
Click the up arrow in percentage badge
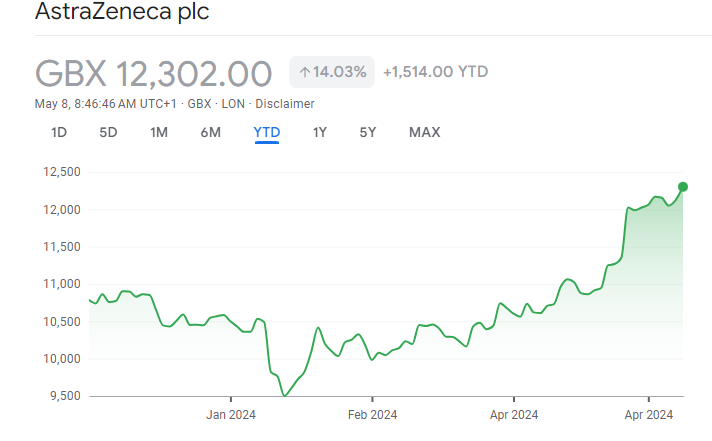305,72
